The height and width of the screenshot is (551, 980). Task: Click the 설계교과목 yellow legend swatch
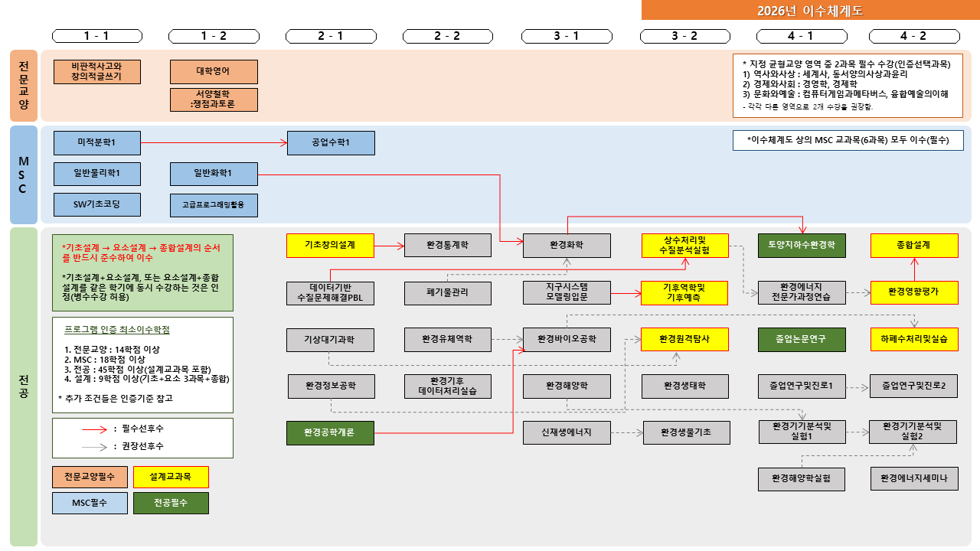click(171, 477)
